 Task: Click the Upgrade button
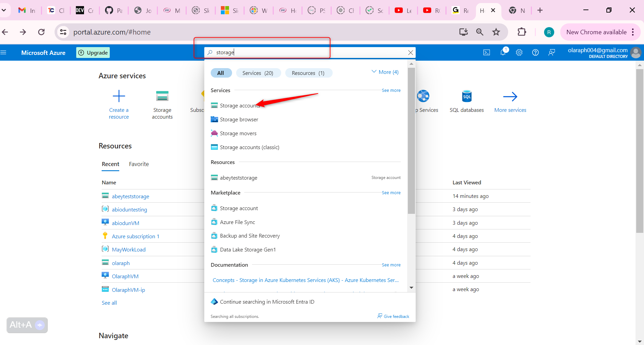(92, 53)
